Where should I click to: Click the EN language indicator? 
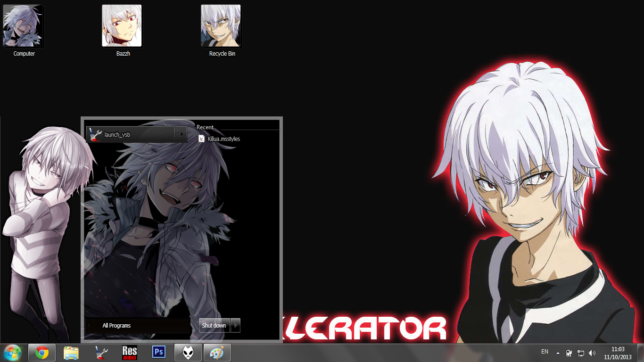click(x=545, y=352)
